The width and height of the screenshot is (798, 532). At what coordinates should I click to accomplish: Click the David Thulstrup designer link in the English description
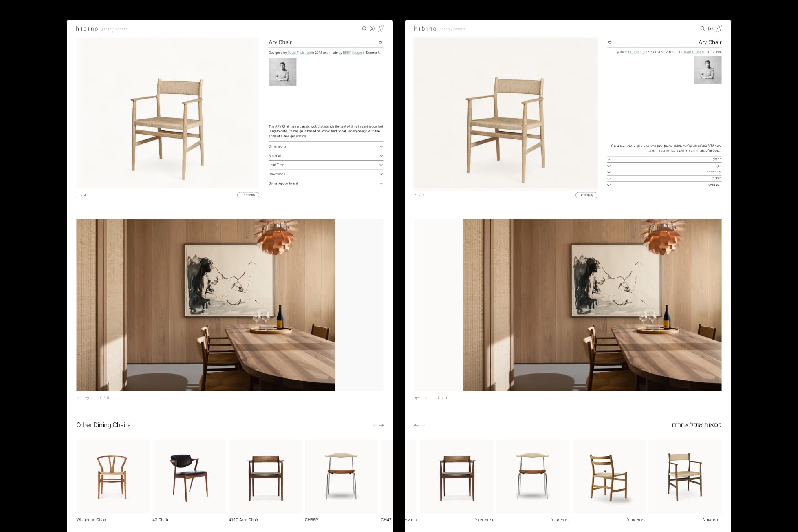[x=299, y=53]
